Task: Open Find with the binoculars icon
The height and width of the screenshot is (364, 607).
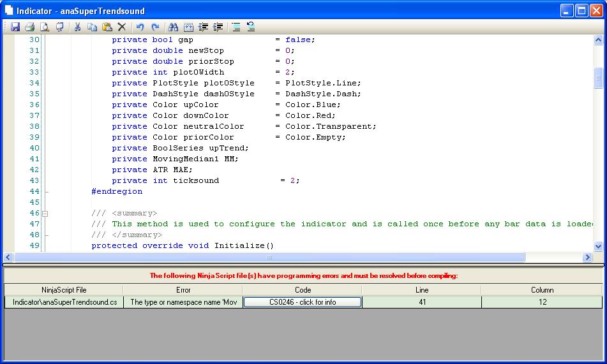Action: point(173,27)
